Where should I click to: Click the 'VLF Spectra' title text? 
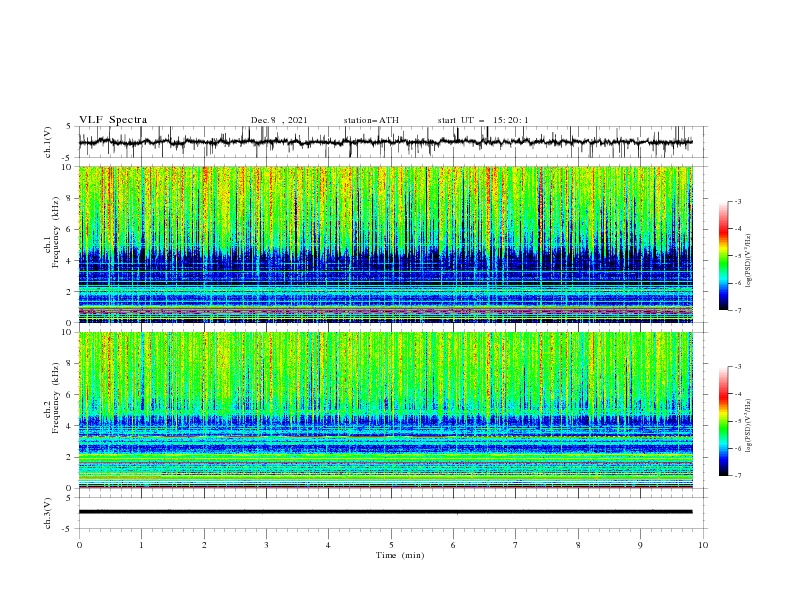(x=113, y=120)
